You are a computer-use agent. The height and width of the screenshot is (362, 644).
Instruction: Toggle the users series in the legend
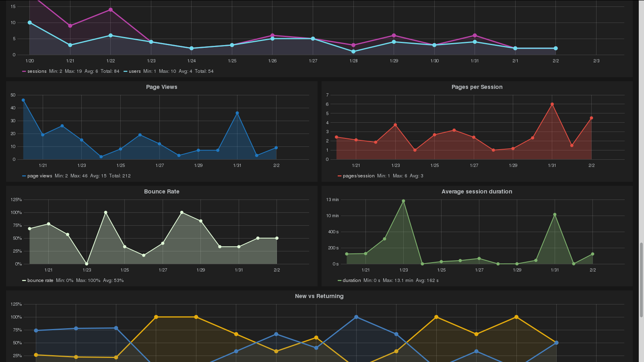pos(134,71)
